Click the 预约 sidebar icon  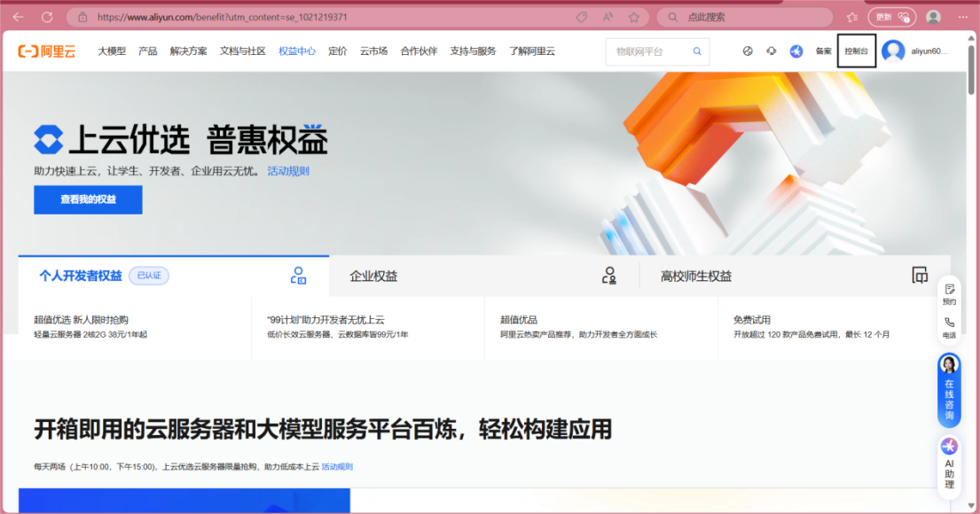[x=949, y=293]
